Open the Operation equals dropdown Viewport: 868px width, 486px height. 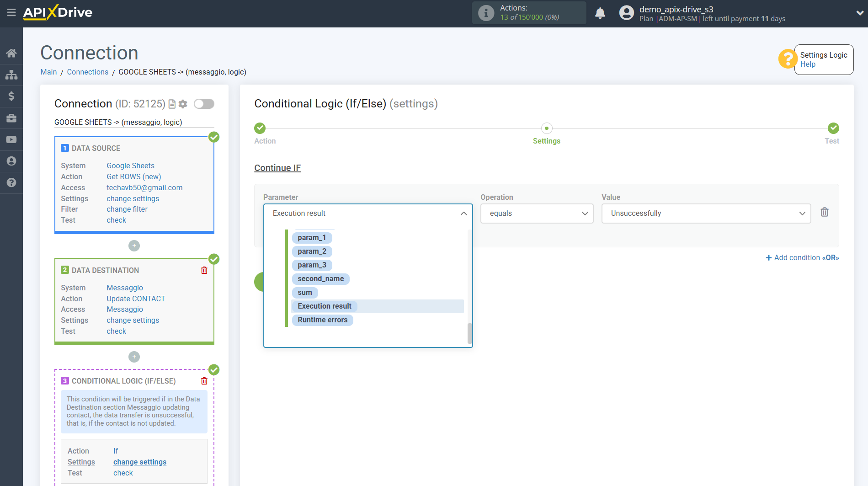(537, 214)
